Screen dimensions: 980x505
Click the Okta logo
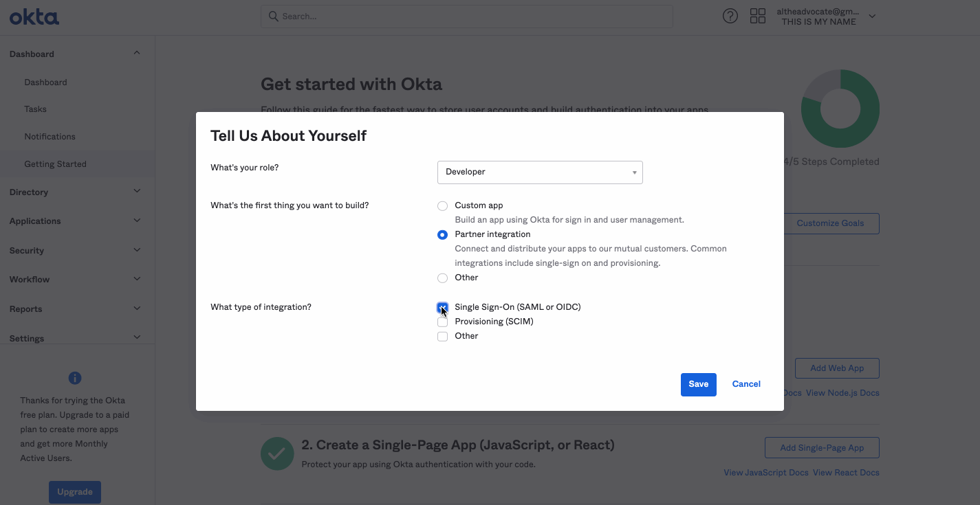coord(34,17)
